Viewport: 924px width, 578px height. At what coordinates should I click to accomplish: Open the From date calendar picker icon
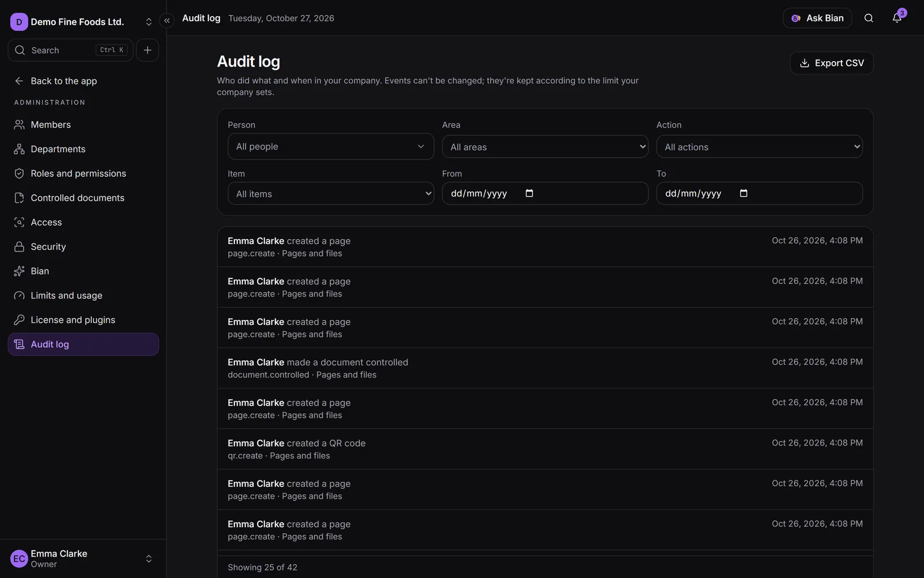pos(529,193)
